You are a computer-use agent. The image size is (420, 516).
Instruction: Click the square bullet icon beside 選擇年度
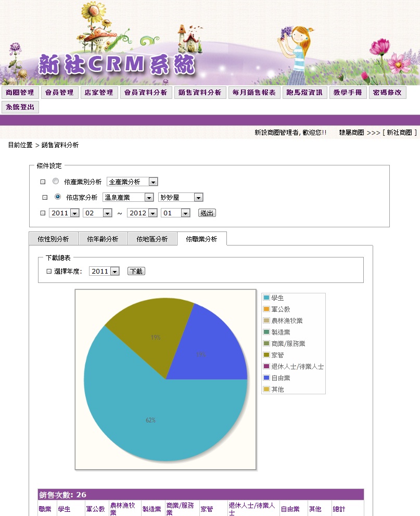[x=49, y=272]
